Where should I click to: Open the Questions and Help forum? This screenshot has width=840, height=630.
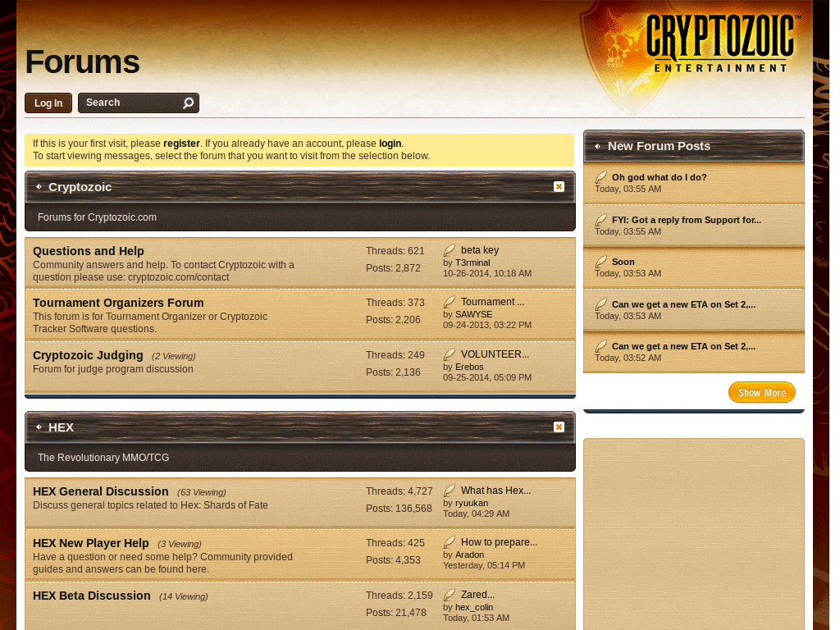[x=89, y=251]
